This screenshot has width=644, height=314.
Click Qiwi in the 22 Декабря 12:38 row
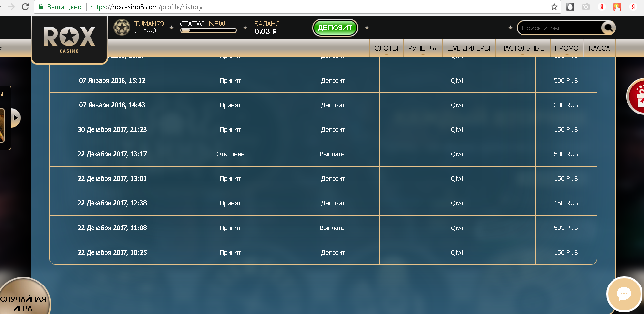click(x=457, y=203)
